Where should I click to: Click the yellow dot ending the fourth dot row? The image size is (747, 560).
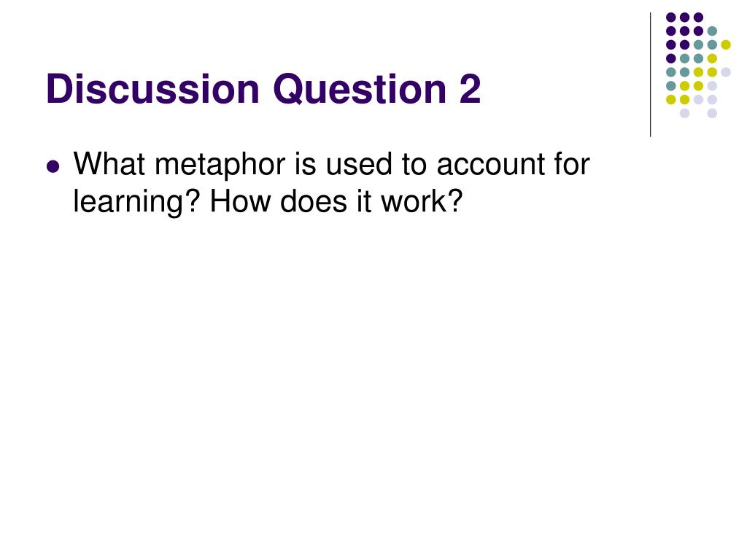[712, 58]
